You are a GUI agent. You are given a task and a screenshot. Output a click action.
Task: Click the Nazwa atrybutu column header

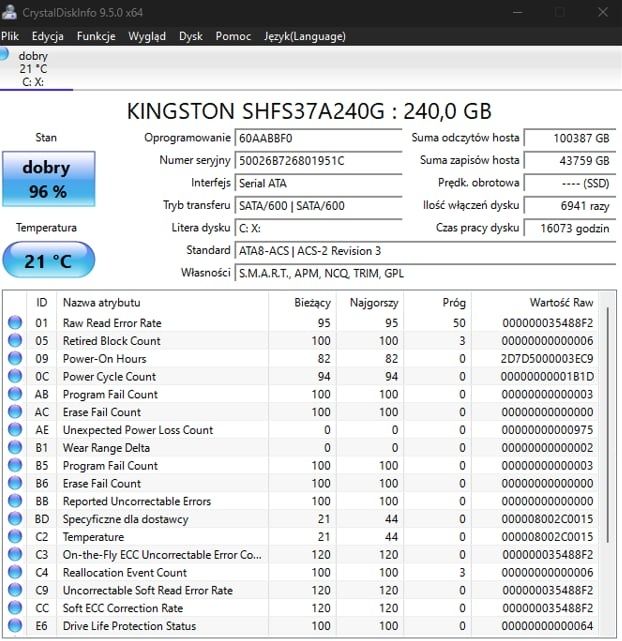point(163,303)
